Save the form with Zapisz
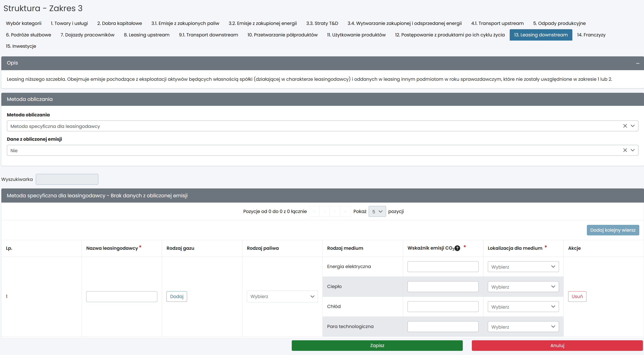644x355 pixels. pyautogui.click(x=377, y=346)
